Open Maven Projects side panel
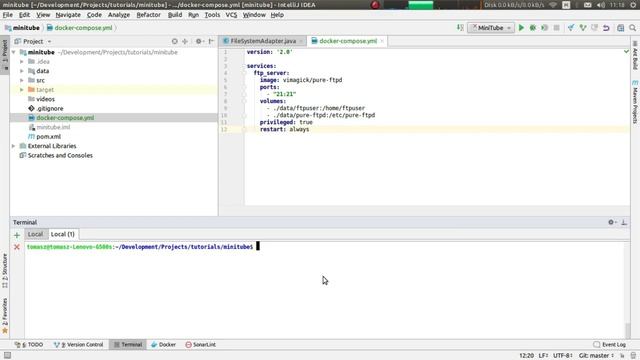The image size is (640, 360). tap(635, 102)
